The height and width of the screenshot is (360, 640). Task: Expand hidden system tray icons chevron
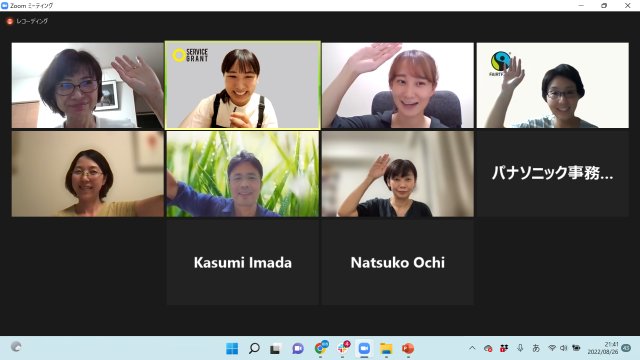point(472,348)
